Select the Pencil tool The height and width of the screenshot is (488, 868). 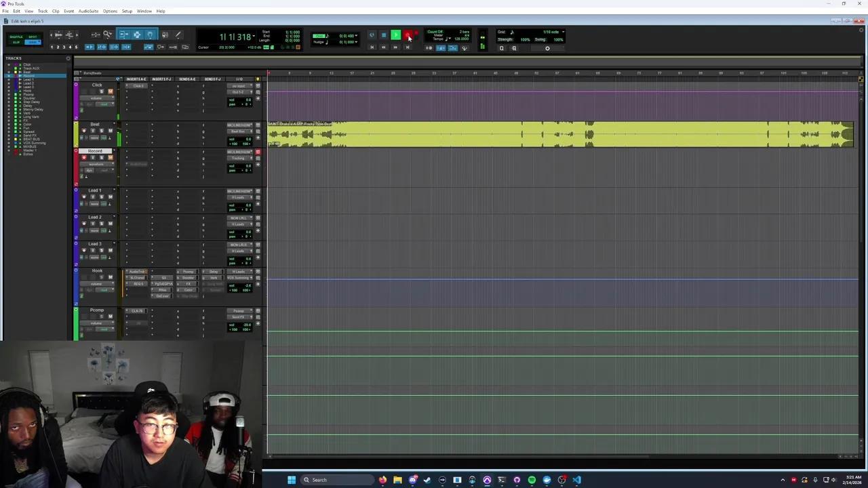click(x=178, y=35)
